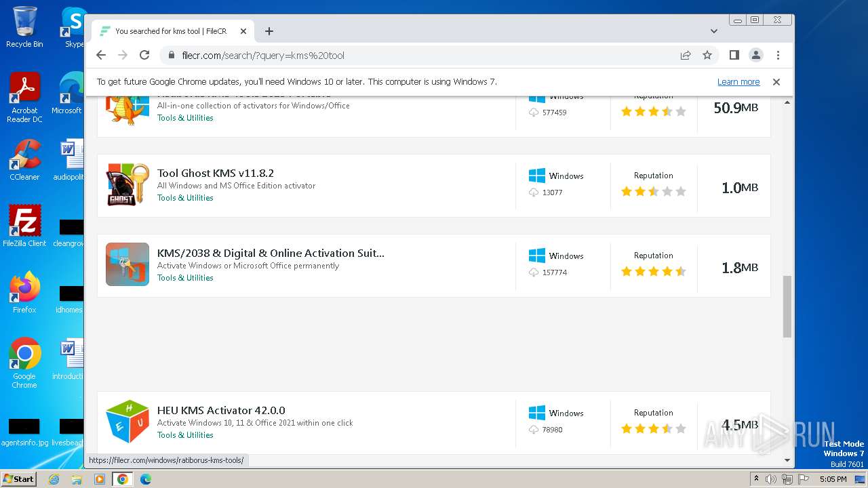The height and width of the screenshot is (488, 868).
Task: Click the share page icon in address bar
Action: coord(686,55)
